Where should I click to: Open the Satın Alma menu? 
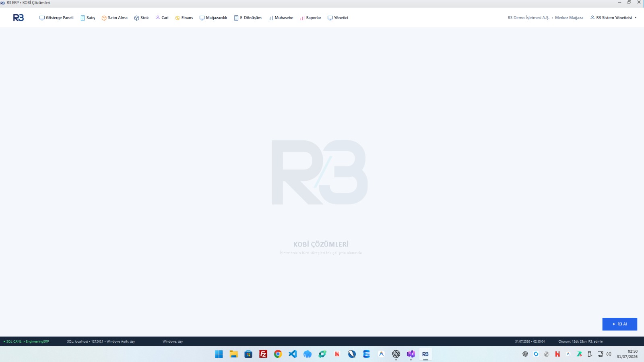click(x=115, y=18)
